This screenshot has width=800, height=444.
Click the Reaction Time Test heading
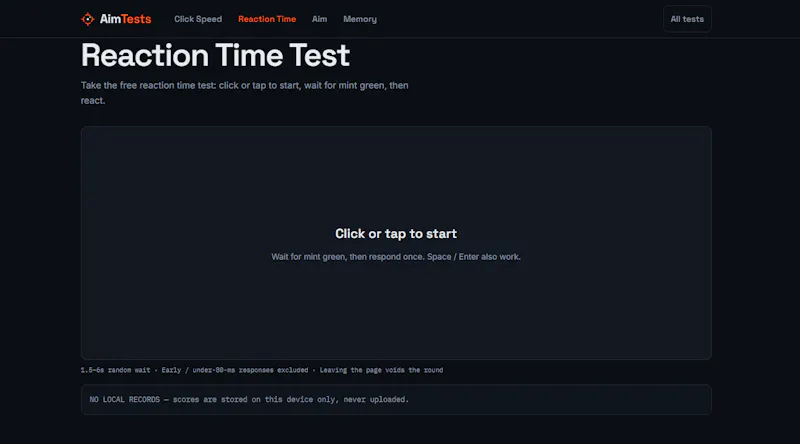[215, 55]
